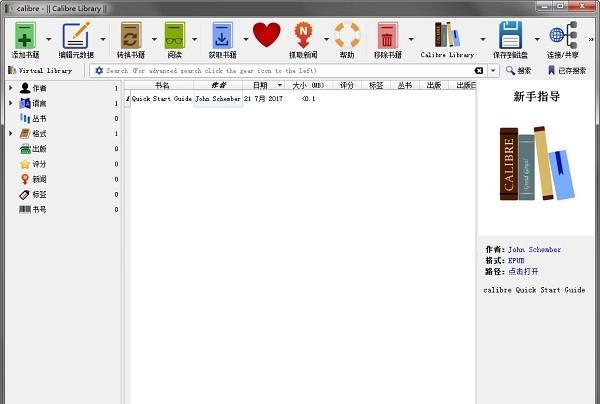This screenshot has width=600, height=404.
Task: Click the Convert books (转换书籍) icon
Action: pyautogui.click(x=131, y=36)
